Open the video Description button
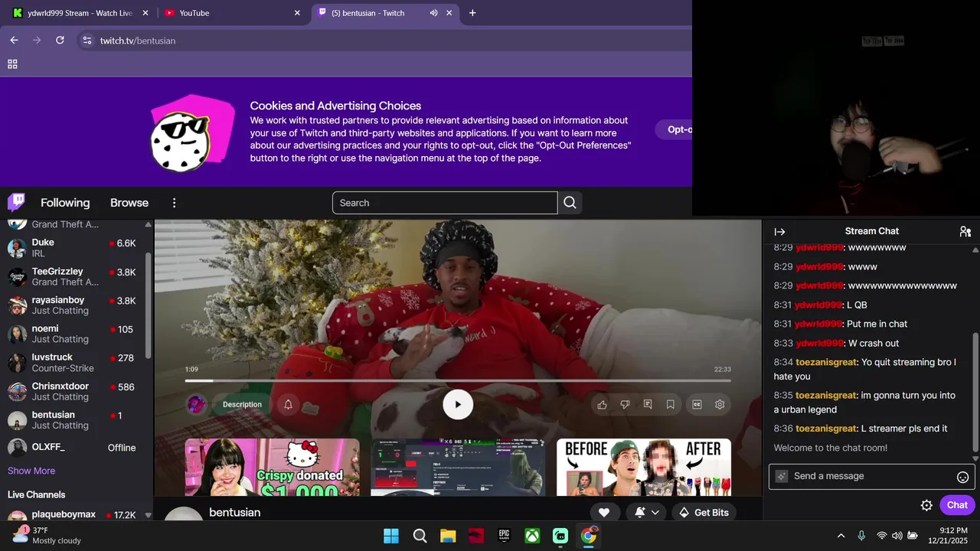The image size is (980, 551). pyautogui.click(x=242, y=405)
